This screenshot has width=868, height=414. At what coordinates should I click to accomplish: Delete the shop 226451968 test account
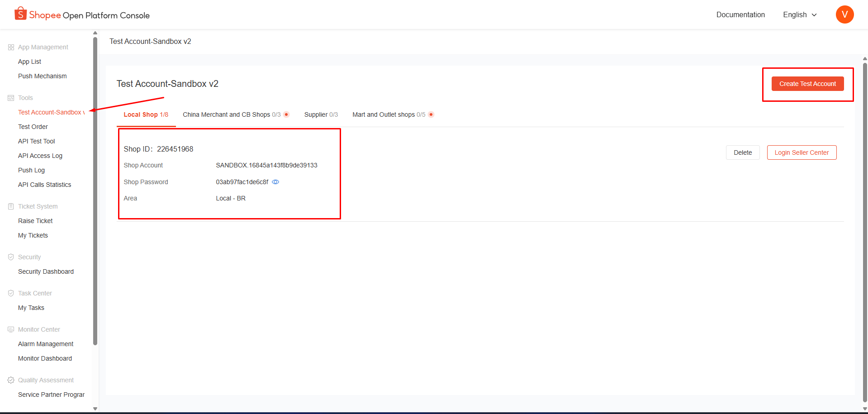pyautogui.click(x=743, y=152)
